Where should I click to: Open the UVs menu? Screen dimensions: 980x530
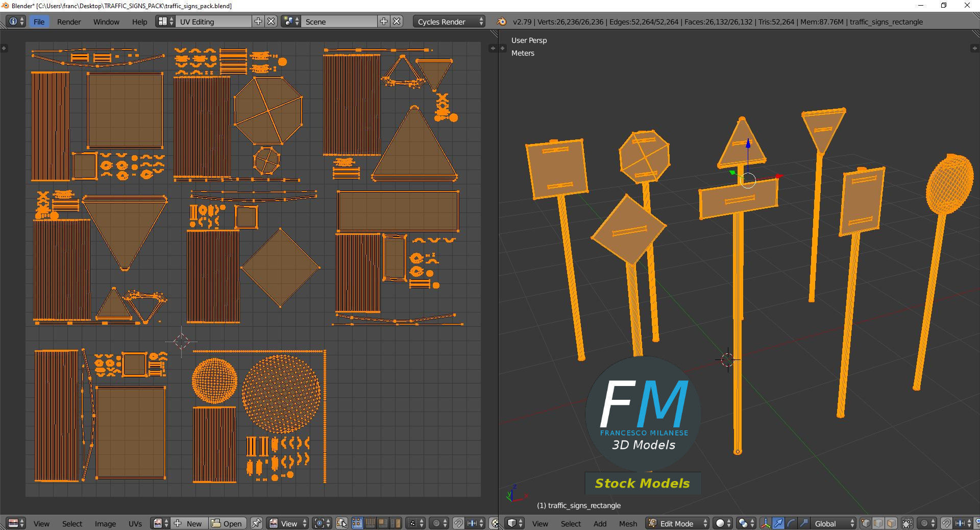[x=135, y=523]
